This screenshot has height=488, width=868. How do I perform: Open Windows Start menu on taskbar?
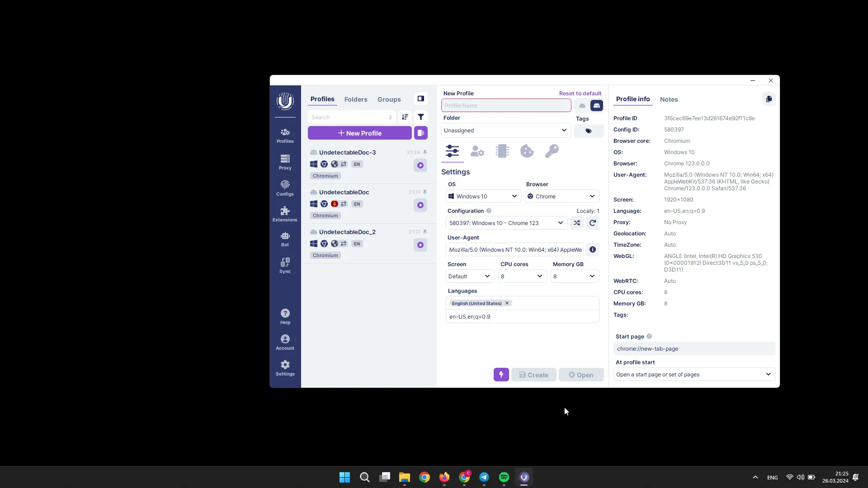(344, 477)
